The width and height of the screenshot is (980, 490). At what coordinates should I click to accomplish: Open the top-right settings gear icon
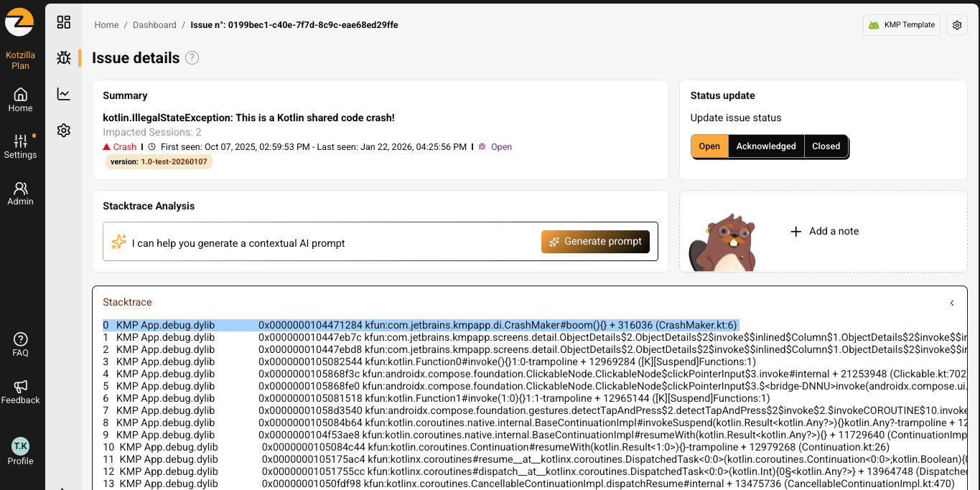pyautogui.click(x=957, y=25)
